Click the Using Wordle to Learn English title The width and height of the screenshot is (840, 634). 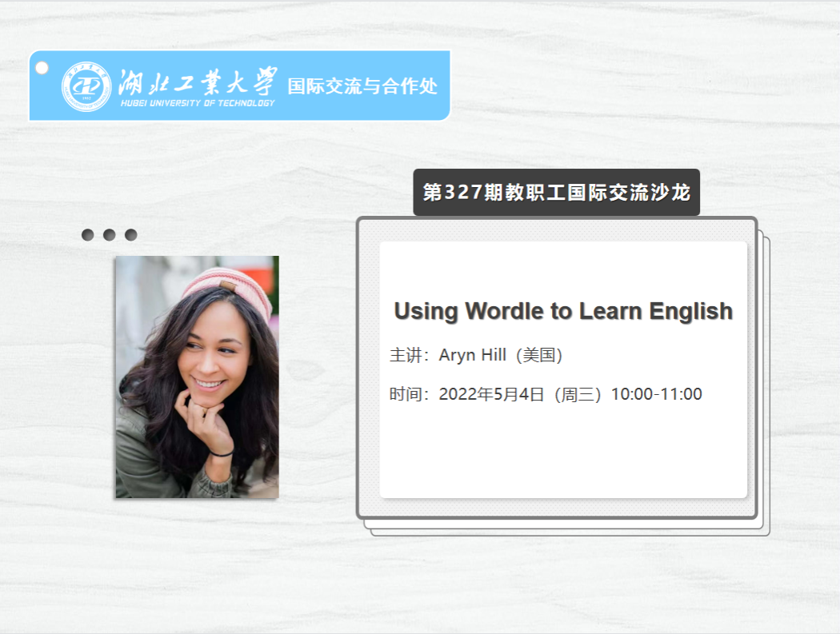[x=562, y=311]
